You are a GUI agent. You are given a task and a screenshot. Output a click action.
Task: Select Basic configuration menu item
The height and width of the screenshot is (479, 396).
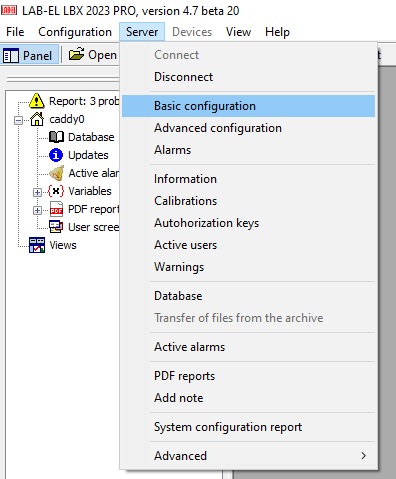point(248,106)
